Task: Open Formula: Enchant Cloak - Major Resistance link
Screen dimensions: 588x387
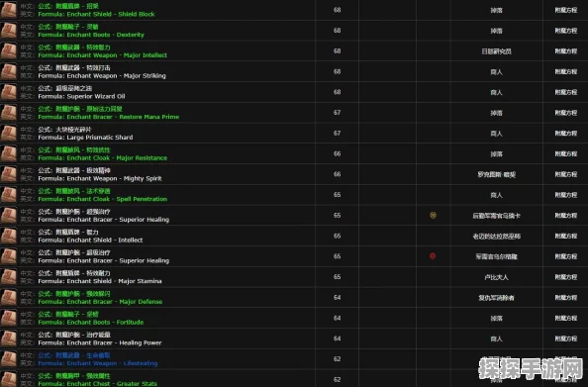Action: tap(102, 158)
